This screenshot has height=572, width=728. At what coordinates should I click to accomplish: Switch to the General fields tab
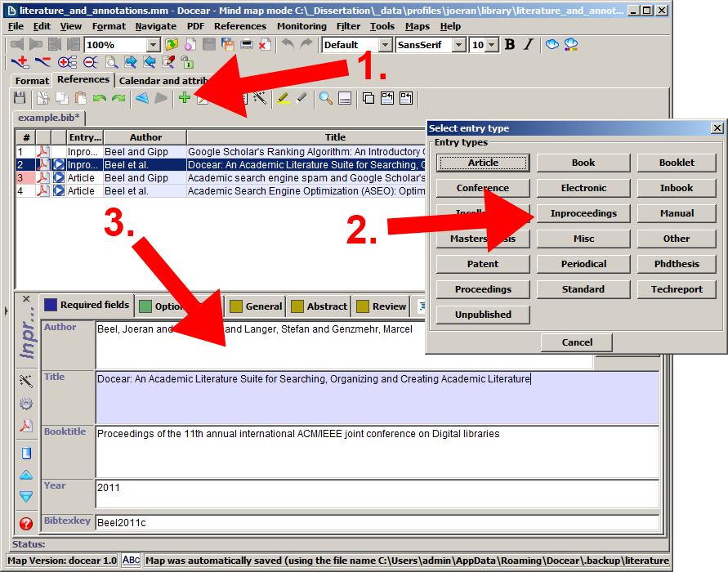[256, 306]
